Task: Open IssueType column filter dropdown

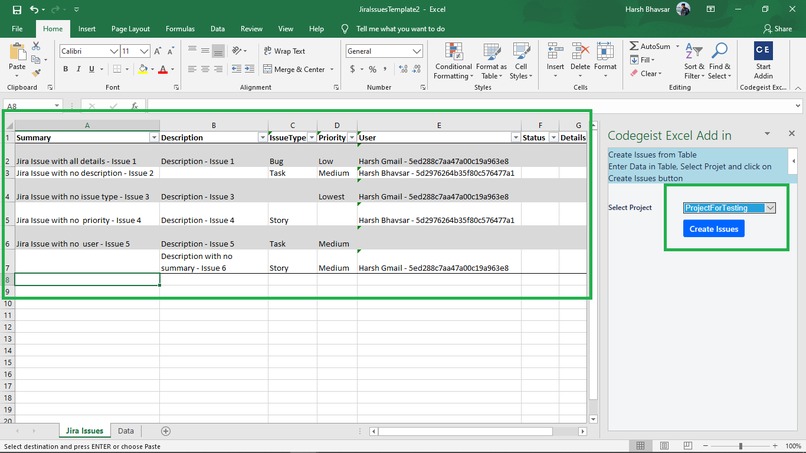Action: pyautogui.click(x=312, y=137)
